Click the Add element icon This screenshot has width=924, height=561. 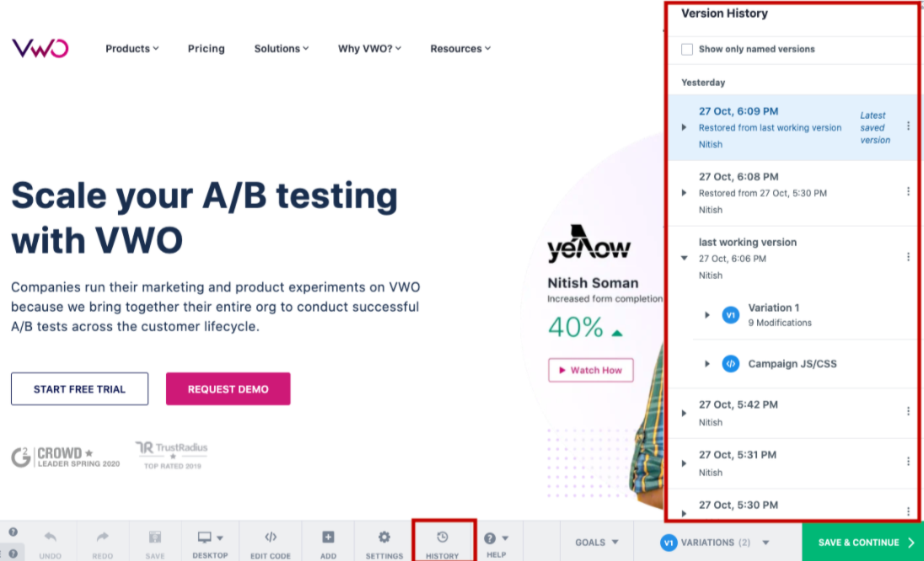coord(328,537)
